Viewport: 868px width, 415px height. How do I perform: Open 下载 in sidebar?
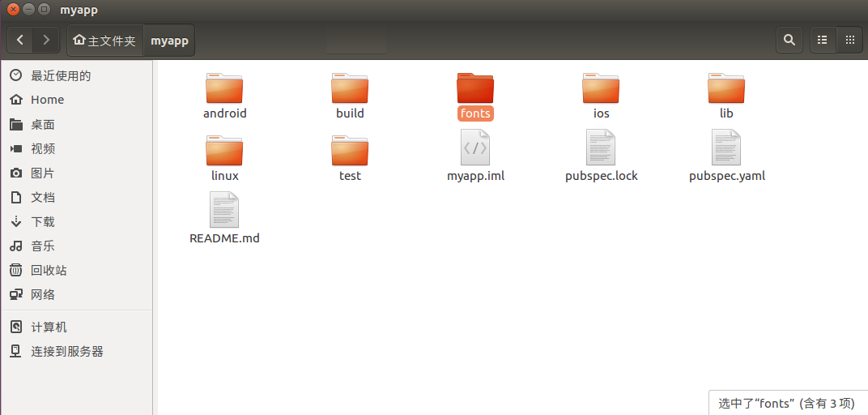click(x=76, y=222)
